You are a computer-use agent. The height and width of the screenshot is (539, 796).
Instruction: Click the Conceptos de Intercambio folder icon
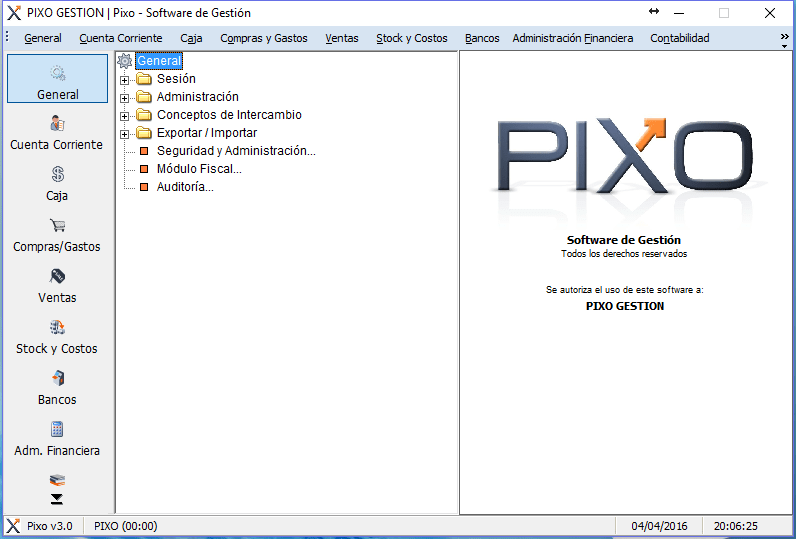[144, 115]
